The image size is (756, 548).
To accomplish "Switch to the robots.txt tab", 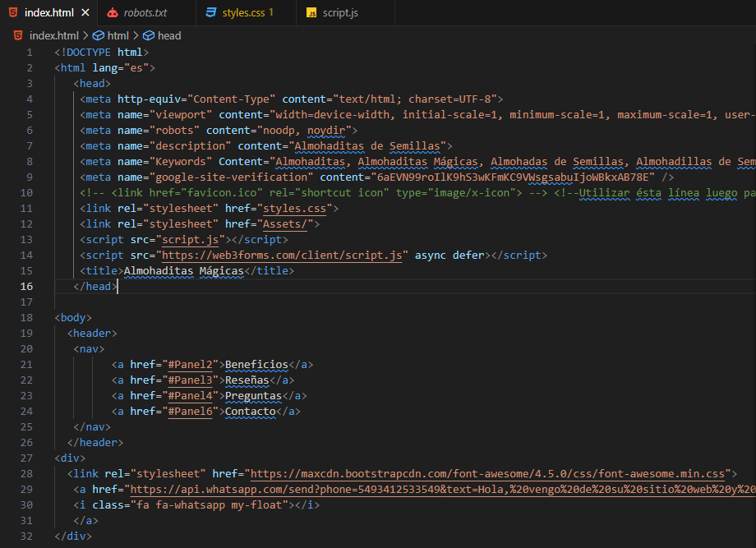I will (x=145, y=13).
